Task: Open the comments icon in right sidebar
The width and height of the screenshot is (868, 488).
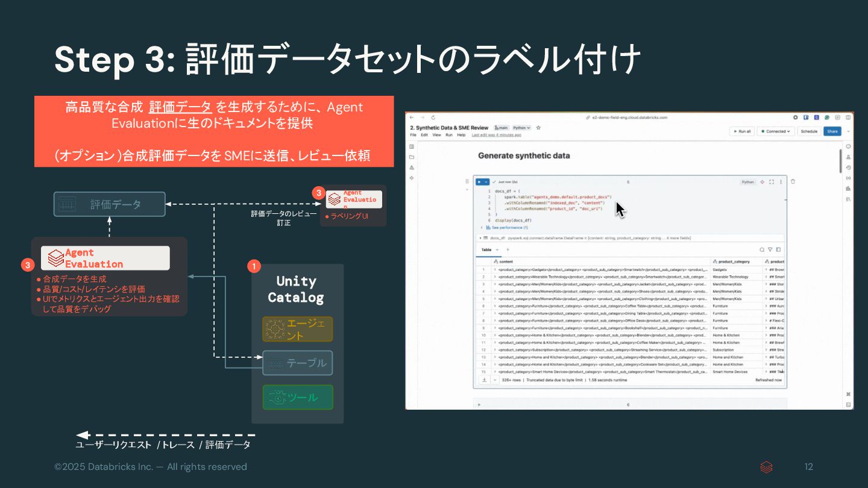Action: coord(848,146)
